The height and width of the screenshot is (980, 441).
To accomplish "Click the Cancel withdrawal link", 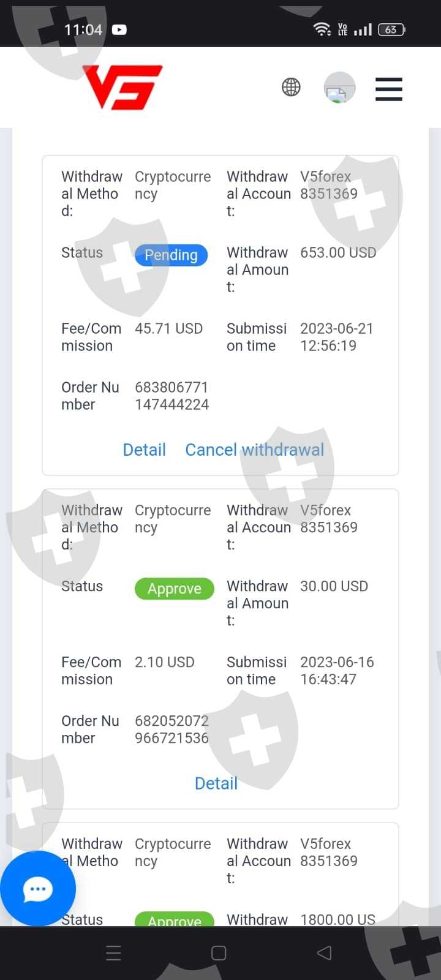I will 254,450.
